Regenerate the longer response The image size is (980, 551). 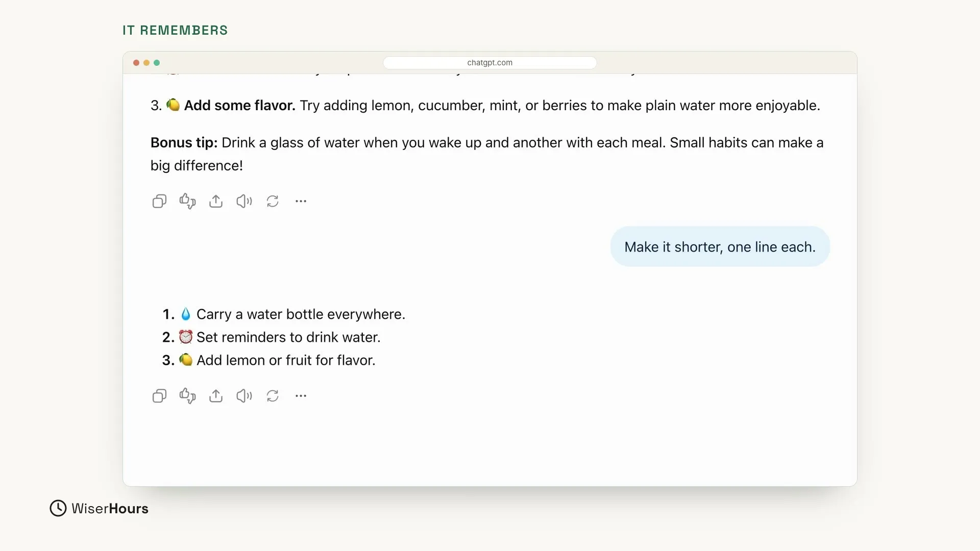click(x=273, y=202)
